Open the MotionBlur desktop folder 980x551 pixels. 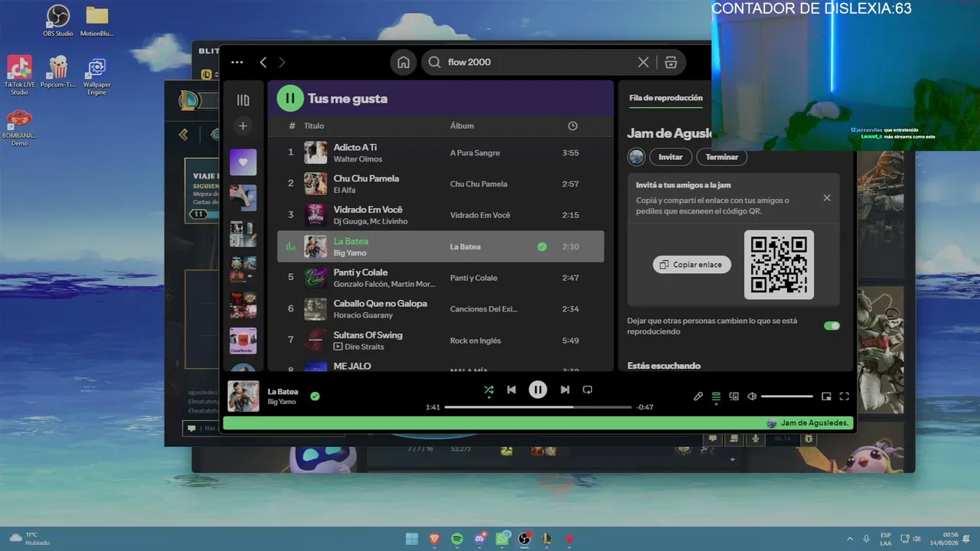click(96, 21)
